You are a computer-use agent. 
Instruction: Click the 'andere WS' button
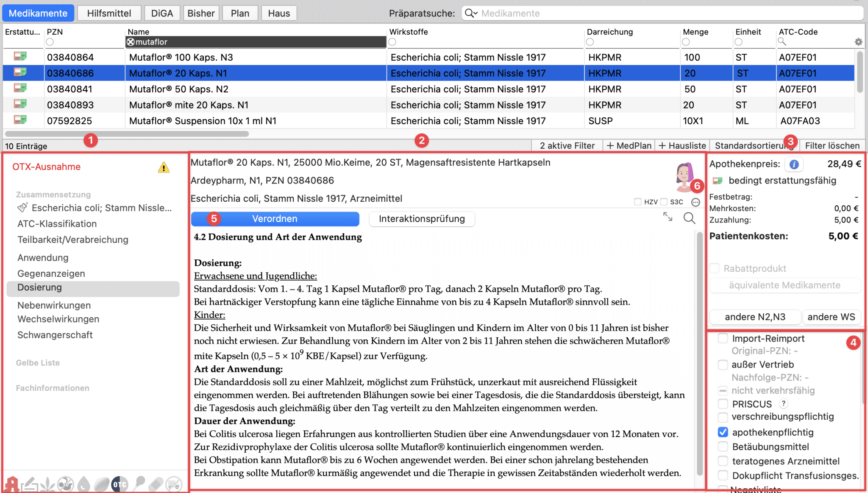pos(831,317)
